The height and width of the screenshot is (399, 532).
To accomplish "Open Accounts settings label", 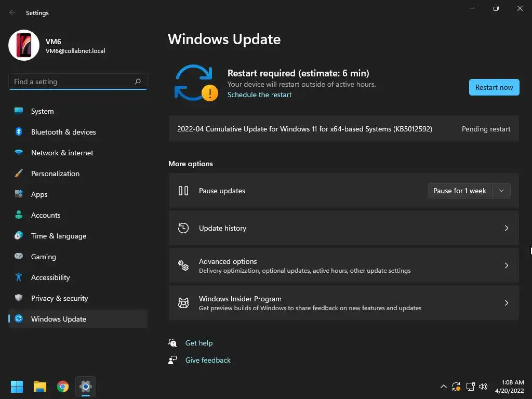I will click(x=46, y=215).
